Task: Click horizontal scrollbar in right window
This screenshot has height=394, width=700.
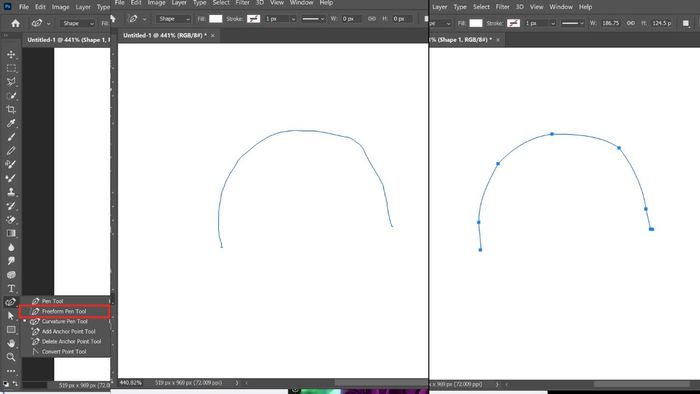Action: click(x=642, y=384)
